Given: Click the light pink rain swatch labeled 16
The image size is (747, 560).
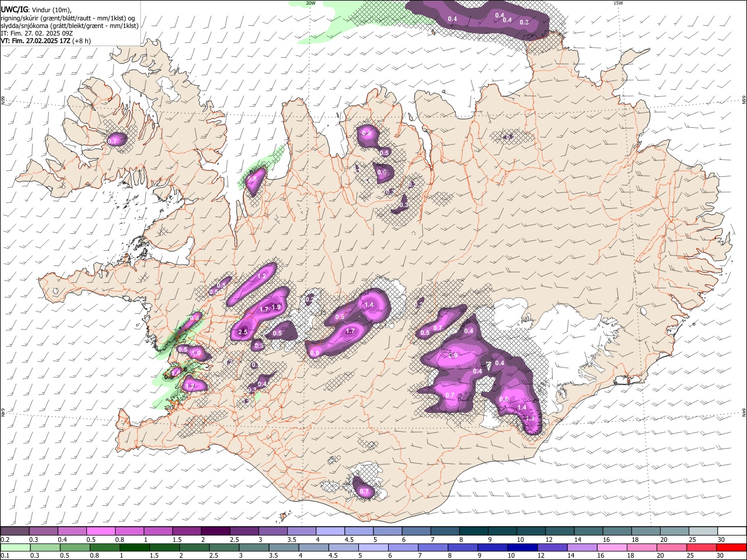Looking at the screenshot, I should 612,548.
